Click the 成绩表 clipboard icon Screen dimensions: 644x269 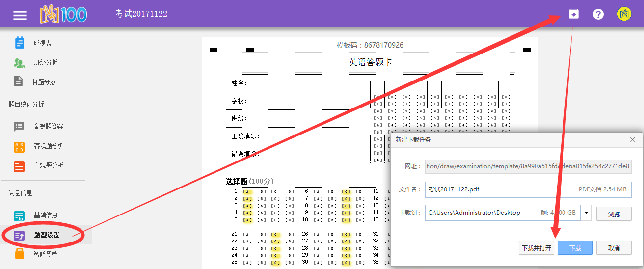click(20, 43)
